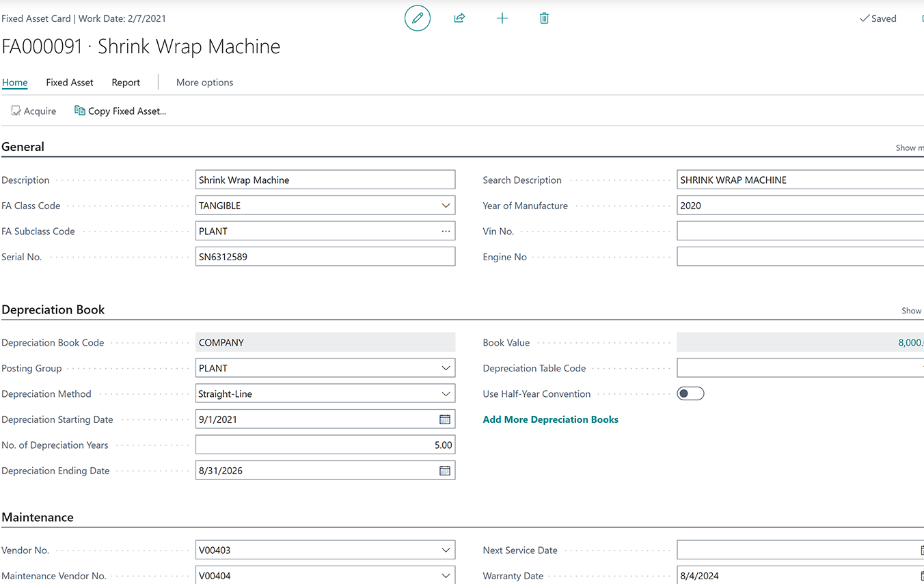
Task: Click Add More Depreciation Books link
Action: tap(550, 419)
